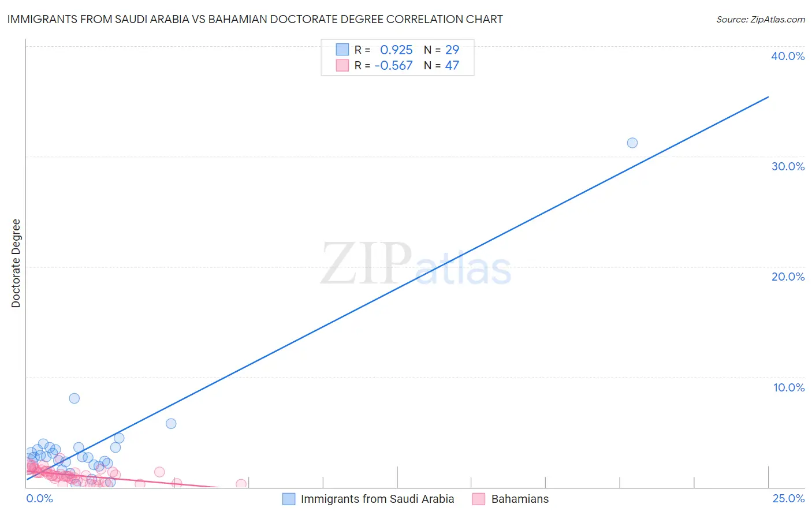The height and width of the screenshot is (515, 812).
Task: Click the 25.0% x-axis tick label
Action: (x=788, y=498)
